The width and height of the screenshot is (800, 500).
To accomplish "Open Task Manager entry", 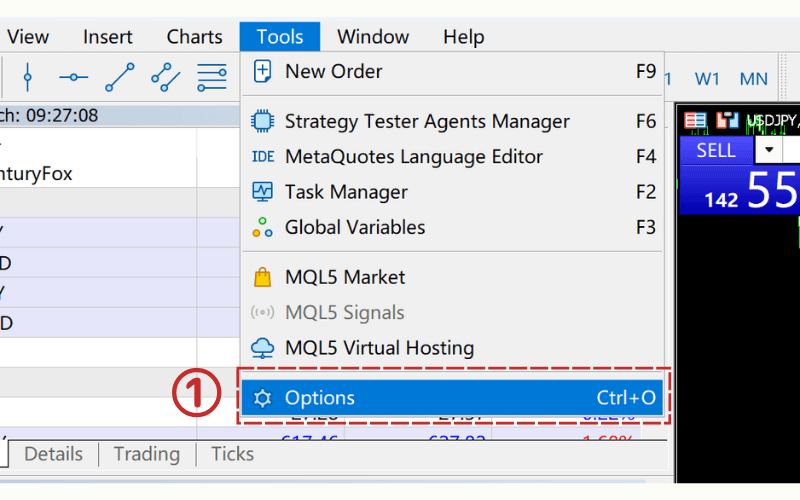I will (x=453, y=192).
